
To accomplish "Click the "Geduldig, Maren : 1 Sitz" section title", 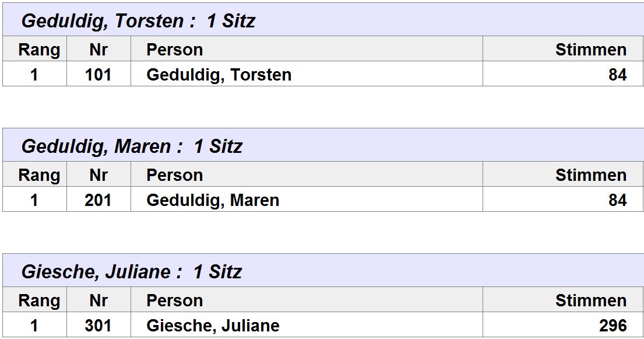I will (x=132, y=146).
